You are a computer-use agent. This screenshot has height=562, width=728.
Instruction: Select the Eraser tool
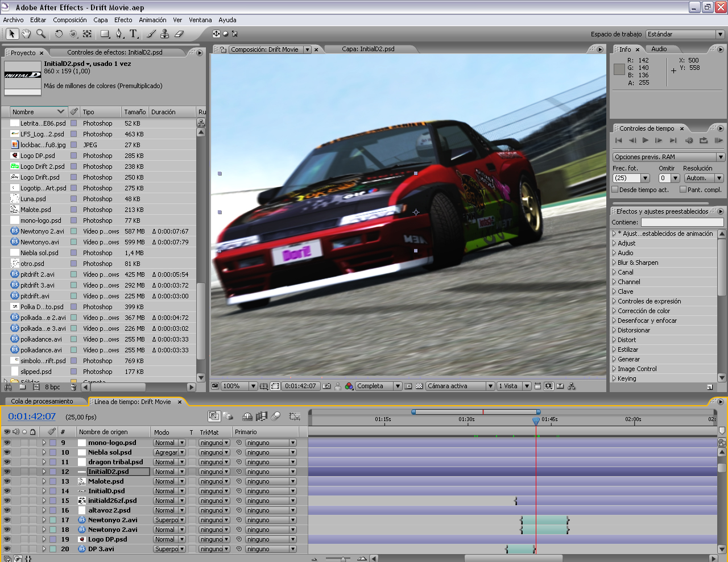pyautogui.click(x=179, y=34)
